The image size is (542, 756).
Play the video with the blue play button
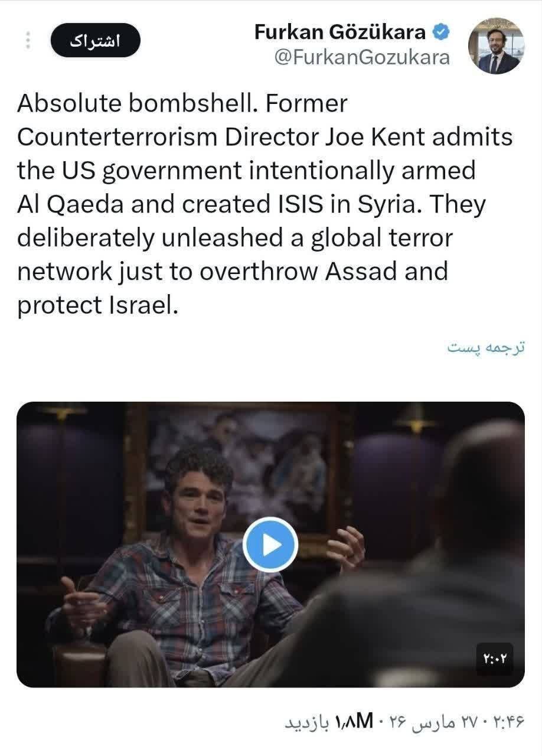[x=270, y=544]
